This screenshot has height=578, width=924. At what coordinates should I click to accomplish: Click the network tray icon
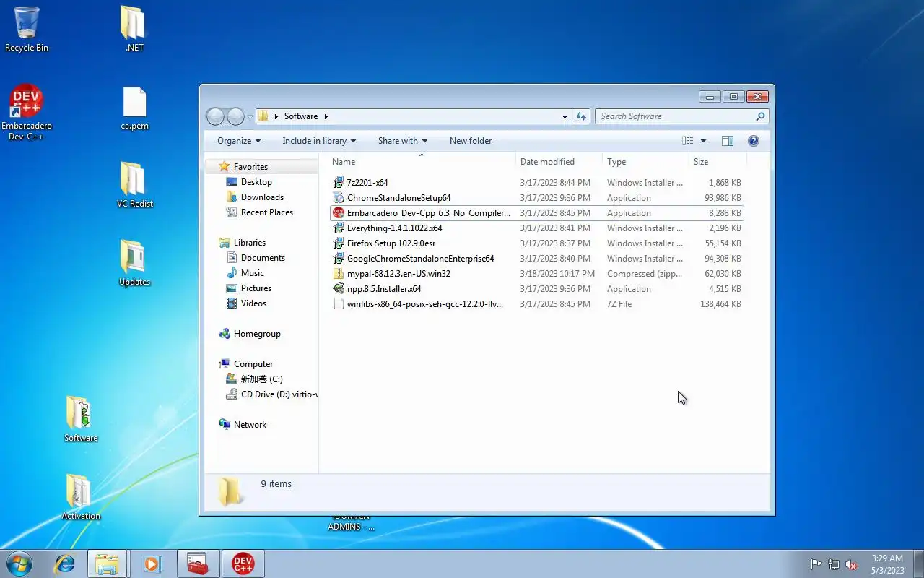[834, 564]
